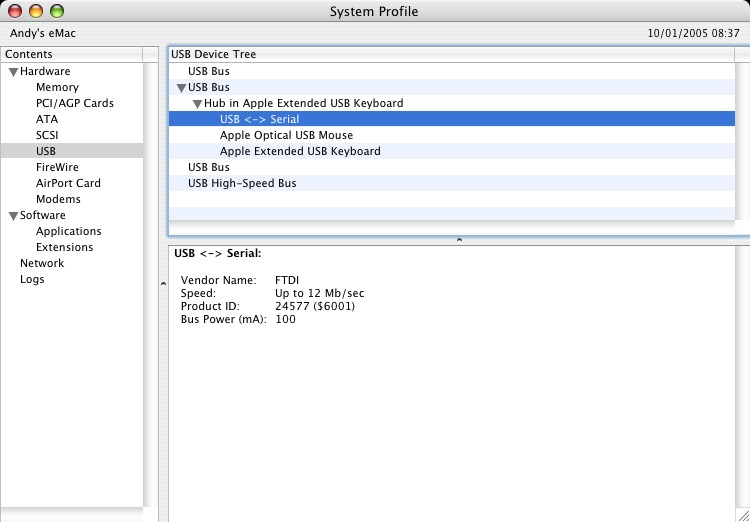Collapse the Hardware section triangle
This screenshot has height=522, width=750.
(13, 72)
